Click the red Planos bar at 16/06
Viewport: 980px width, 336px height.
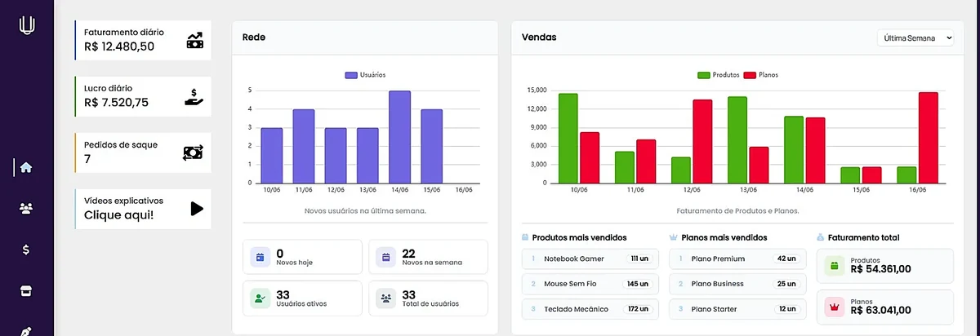click(x=928, y=138)
